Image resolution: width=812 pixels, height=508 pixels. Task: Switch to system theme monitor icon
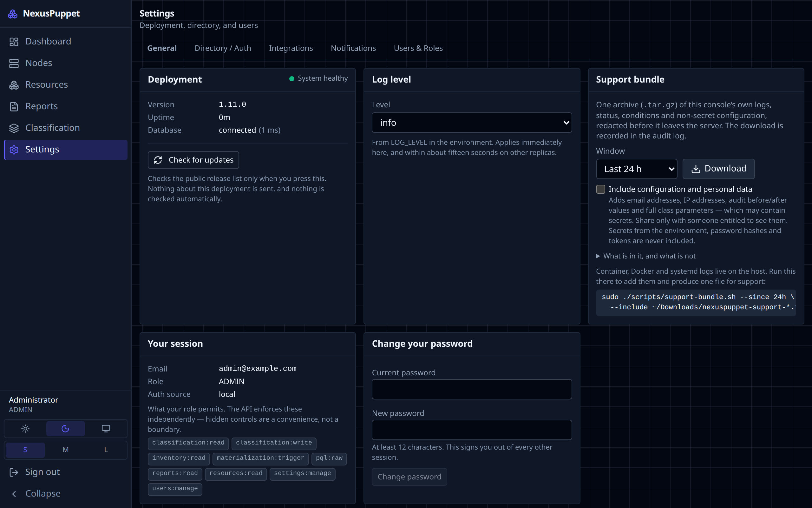coord(106,428)
